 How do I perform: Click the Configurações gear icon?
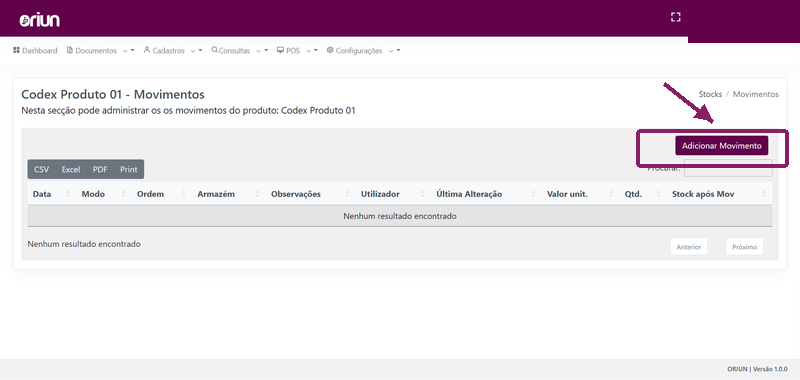[330, 50]
